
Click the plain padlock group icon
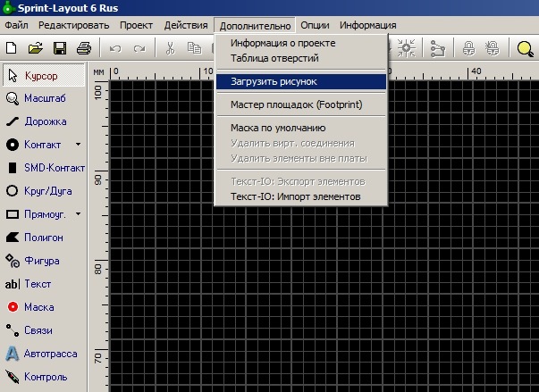tap(468, 48)
